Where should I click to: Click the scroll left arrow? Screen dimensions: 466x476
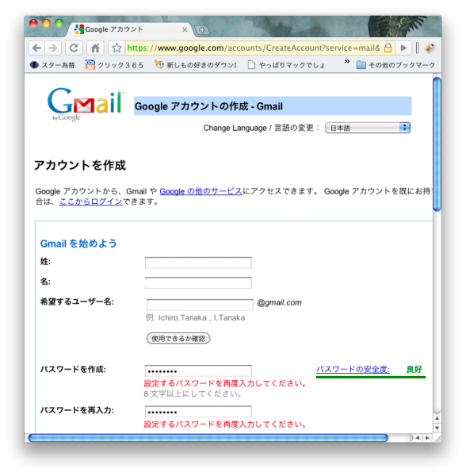click(418, 438)
